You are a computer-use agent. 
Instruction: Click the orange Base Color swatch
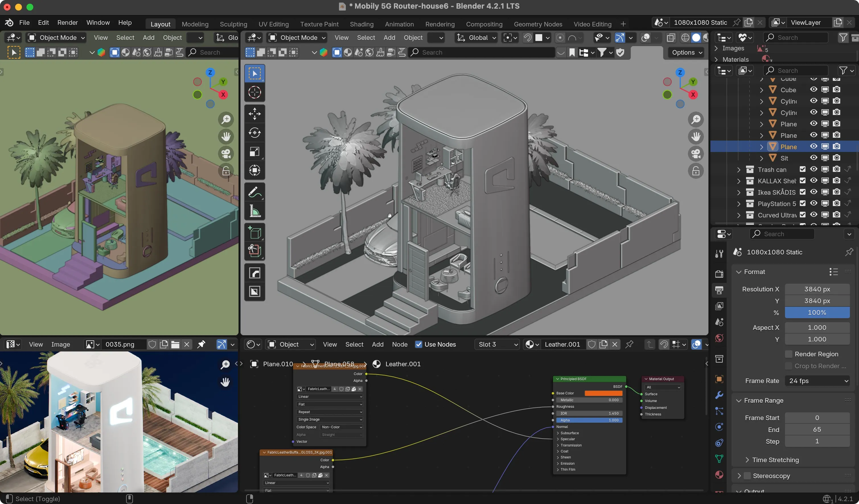click(x=603, y=393)
